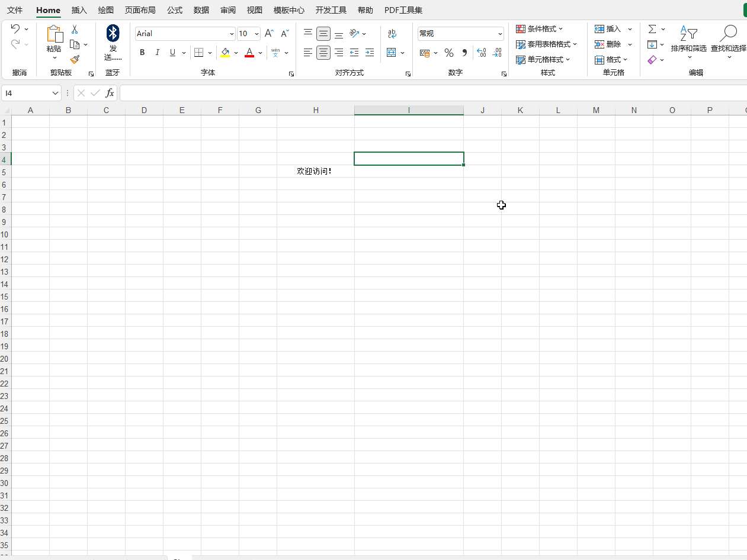Toggle align text right
This screenshot has width=747, height=560.
click(x=339, y=53)
